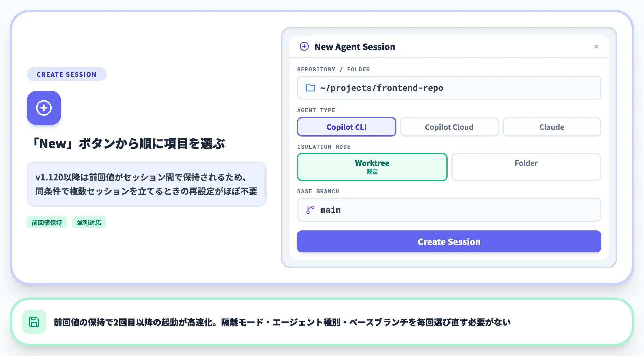Image resolution: width=644 pixels, height=356 pixels.
Task: Click the git branch icon beside main
Action: 310,210
